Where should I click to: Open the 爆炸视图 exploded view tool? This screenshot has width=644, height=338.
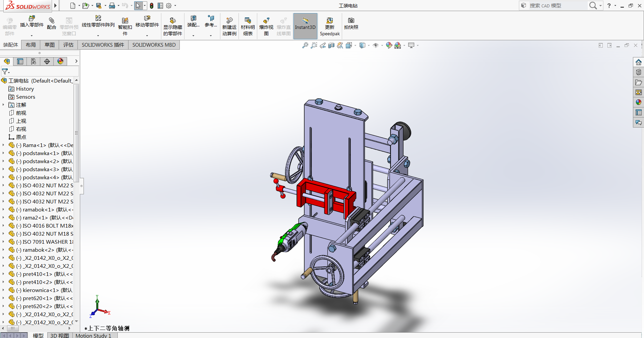click(x=266, y=26)
